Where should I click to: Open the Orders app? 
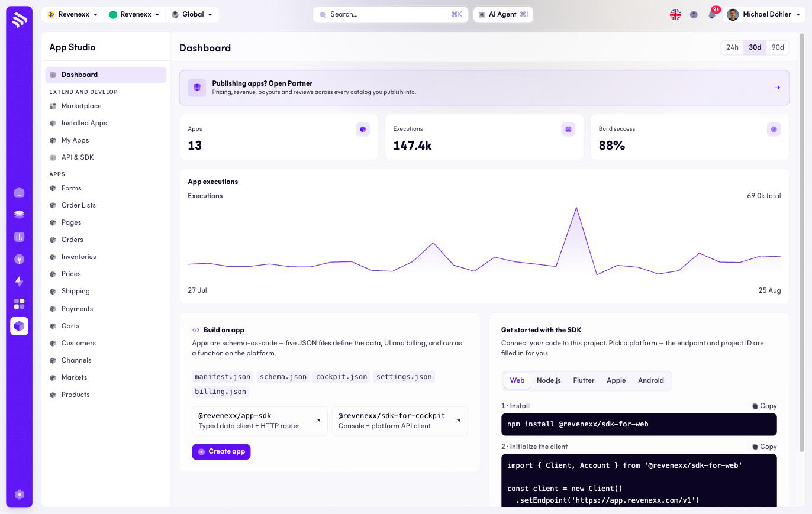tap(106, 240)
